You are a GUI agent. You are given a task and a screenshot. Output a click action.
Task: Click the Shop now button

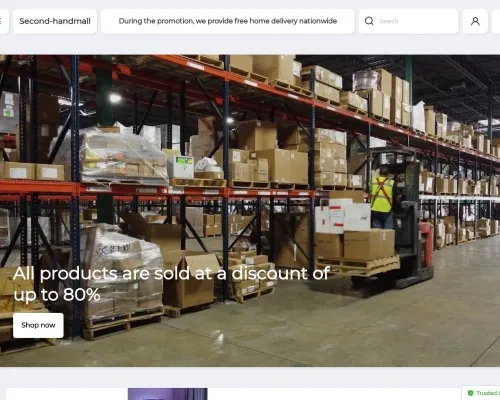click(38, 325)
